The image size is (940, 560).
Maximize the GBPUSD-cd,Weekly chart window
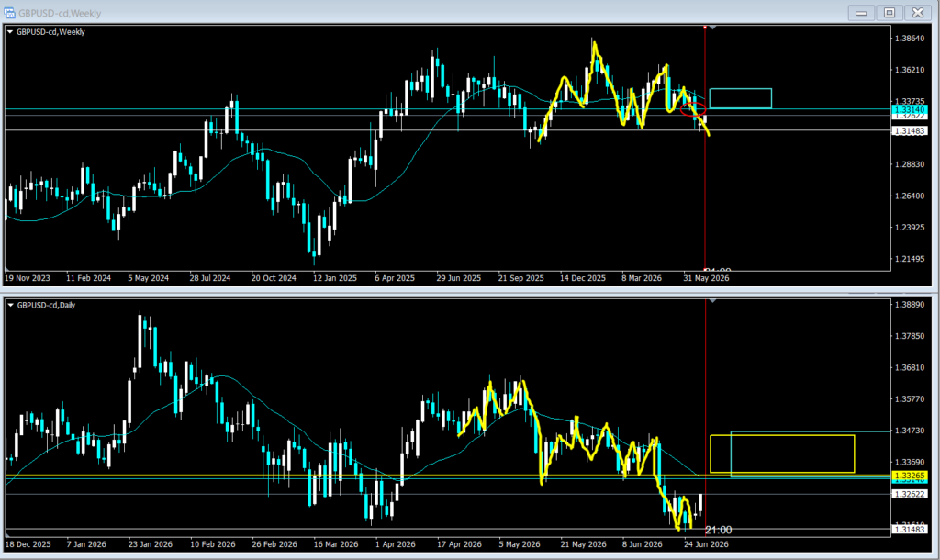click(889, 13)
